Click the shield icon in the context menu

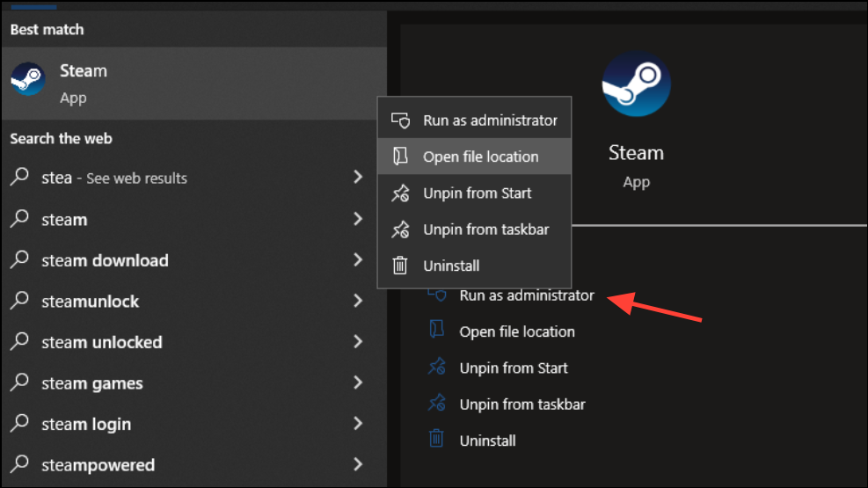pos(400,120)
